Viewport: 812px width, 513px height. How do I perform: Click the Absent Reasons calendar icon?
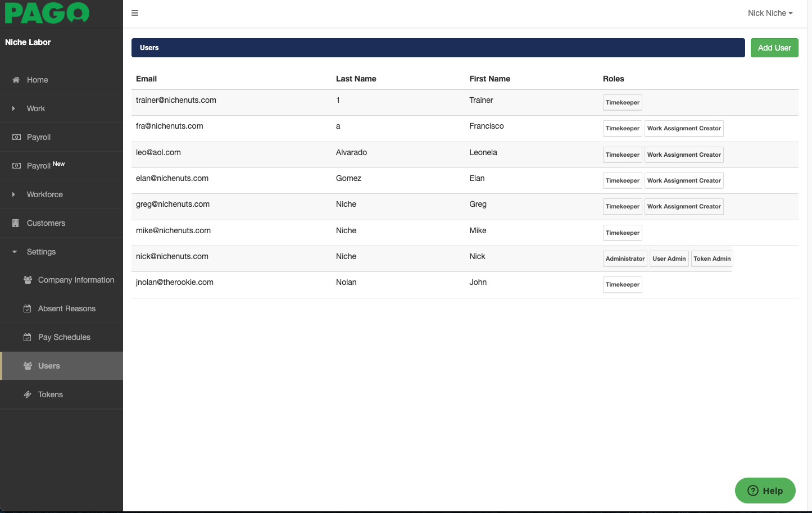28,308
